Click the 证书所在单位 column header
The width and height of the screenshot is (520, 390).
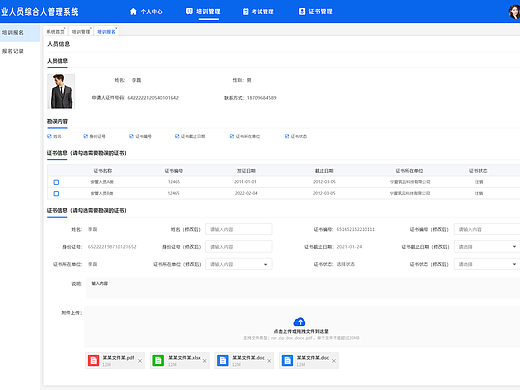coord(409,171)
